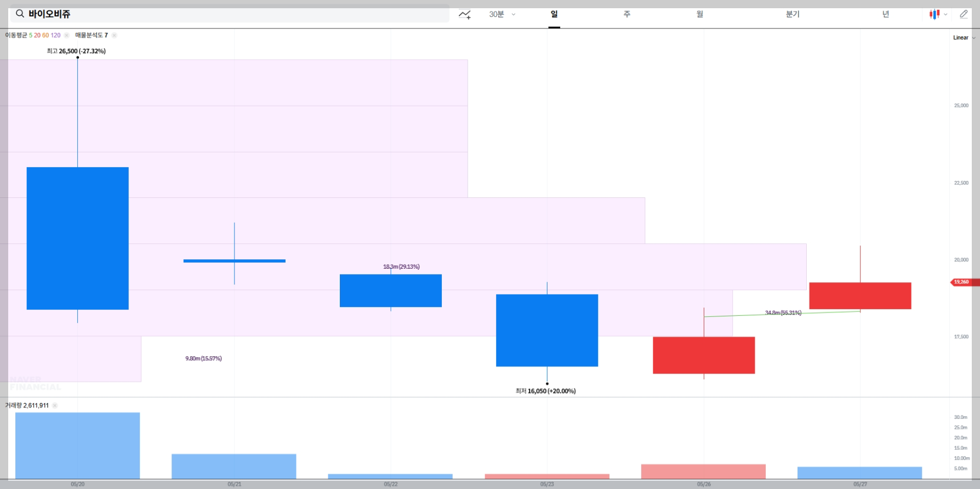Image resolution: width=980 pixels, height=489 pixels.
Task: Open the 30분 minute-interval dropdown
Action: (x=502, y=14)
